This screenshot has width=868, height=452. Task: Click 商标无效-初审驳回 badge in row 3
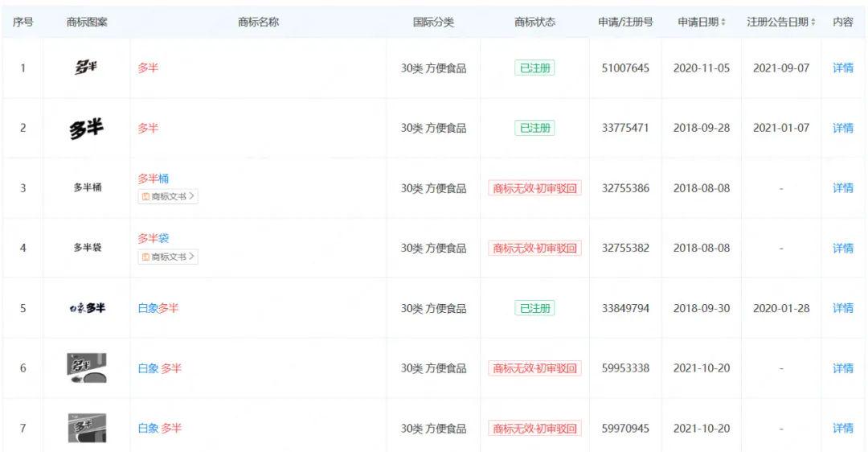[534, 188]
